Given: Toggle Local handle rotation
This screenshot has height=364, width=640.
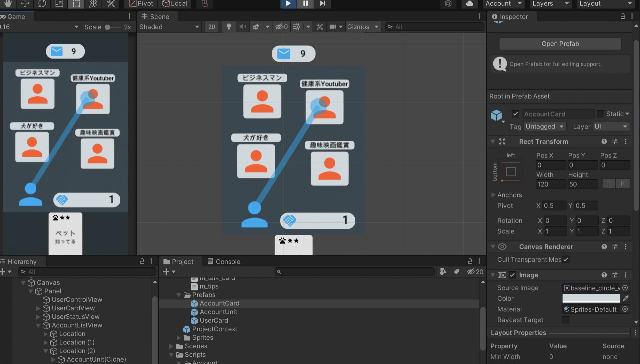Looking at the screenshot, I should 175,3.
